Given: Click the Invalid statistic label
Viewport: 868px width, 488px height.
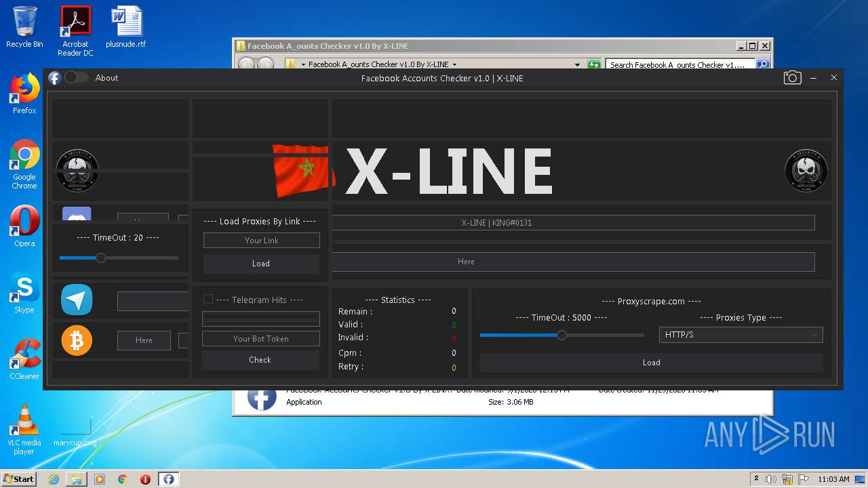Looking at the screenshot, I should click(353, 338).
